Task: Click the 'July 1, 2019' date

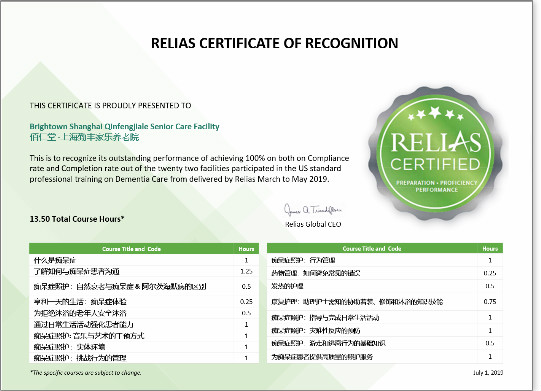Action: pos(488,373)
